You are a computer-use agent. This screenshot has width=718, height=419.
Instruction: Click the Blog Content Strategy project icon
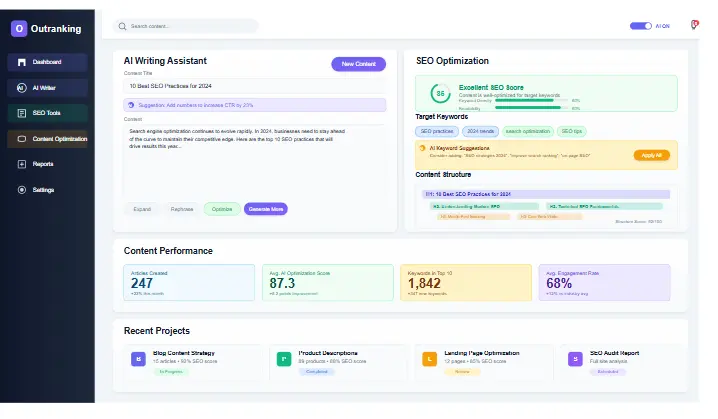pyautogui.click(x=138, y=359)
